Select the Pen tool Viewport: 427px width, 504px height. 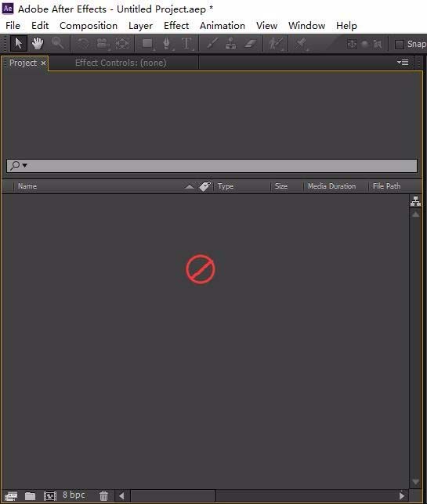(x=167, y=43)
